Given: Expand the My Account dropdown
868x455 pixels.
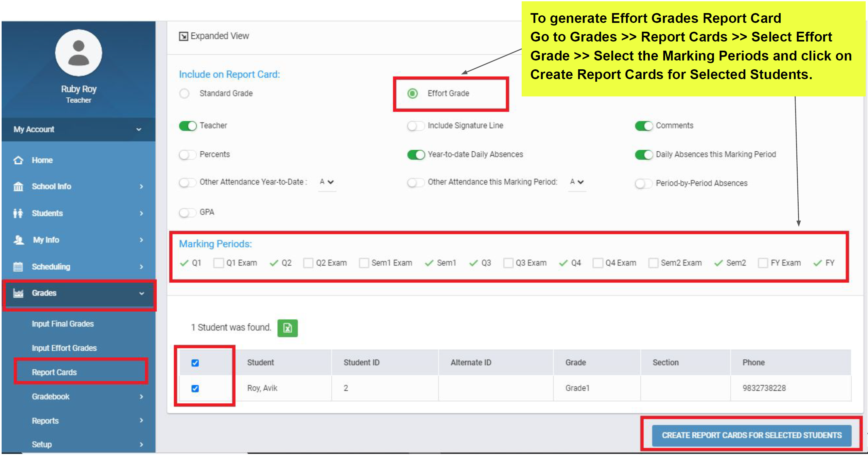Looking at the screenshot, I should (x=138, y=130).
